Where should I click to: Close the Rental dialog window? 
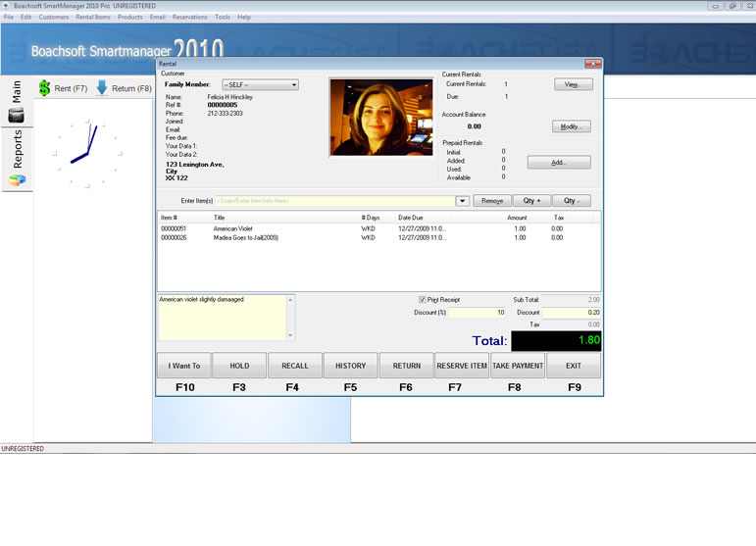592,63
